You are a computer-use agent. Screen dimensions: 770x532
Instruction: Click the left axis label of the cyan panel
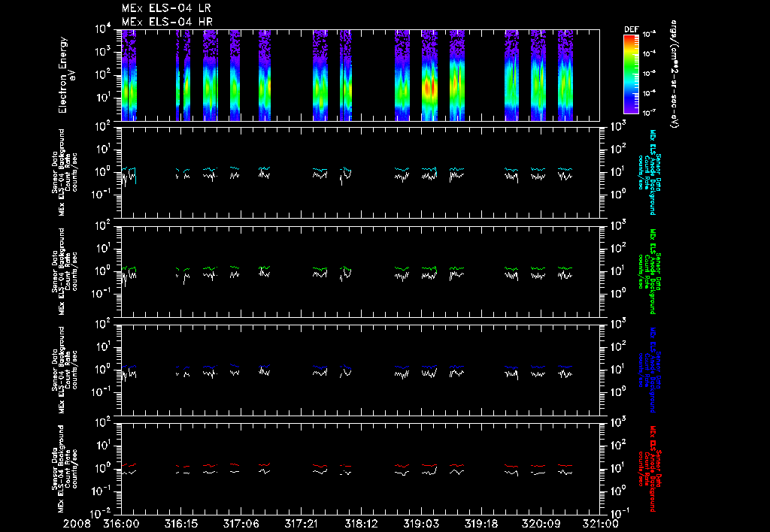[x=65, y=172]
